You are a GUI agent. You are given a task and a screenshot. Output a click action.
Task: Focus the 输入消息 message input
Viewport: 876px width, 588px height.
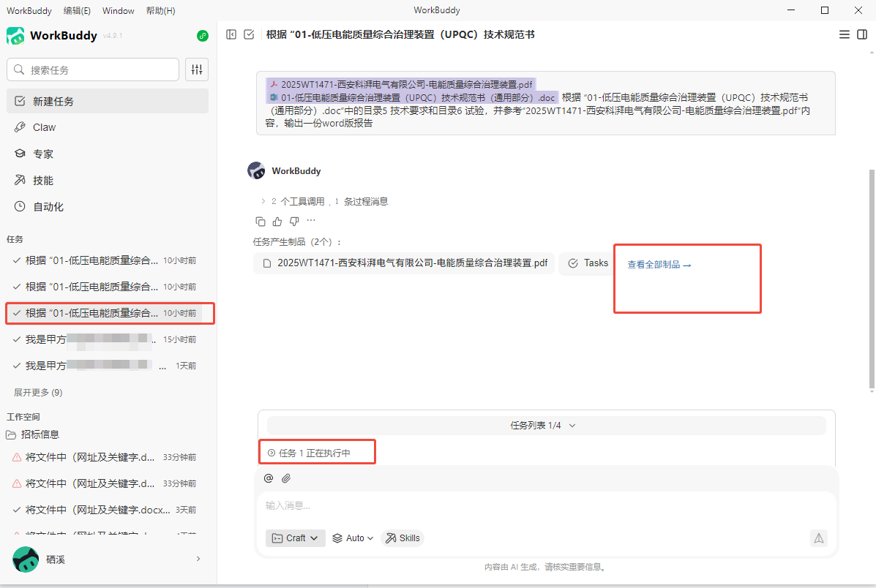point(547,506)
